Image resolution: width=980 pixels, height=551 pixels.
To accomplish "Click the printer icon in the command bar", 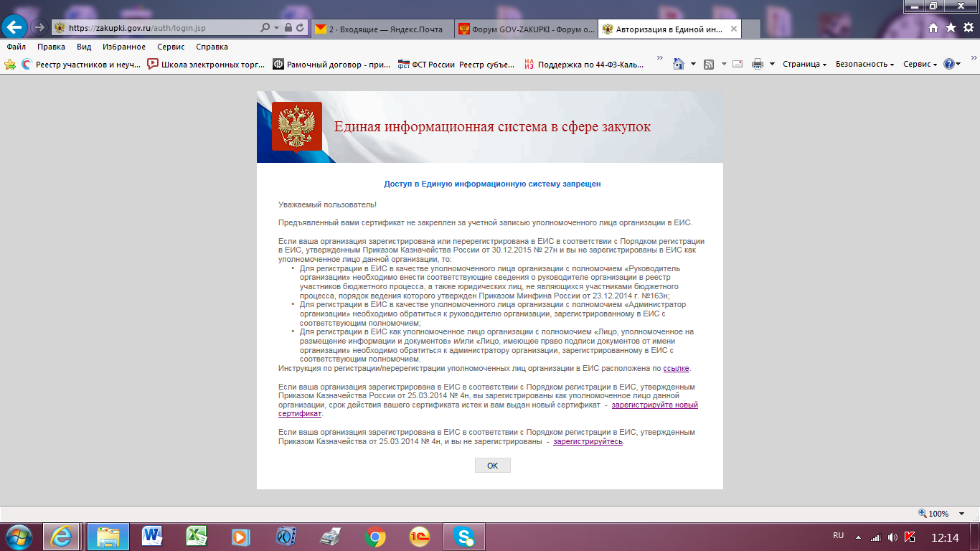I will pos(758,64).
